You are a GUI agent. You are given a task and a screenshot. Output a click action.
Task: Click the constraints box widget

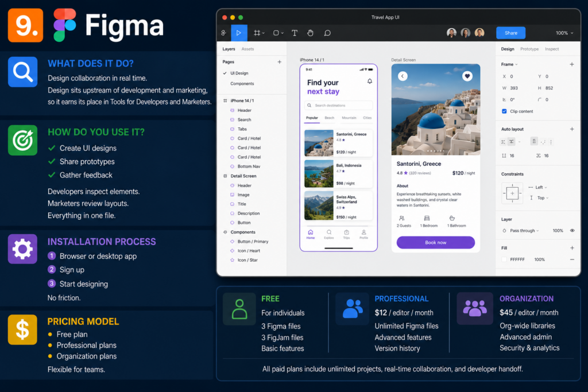pyautogui.click(x=512, y=193)
